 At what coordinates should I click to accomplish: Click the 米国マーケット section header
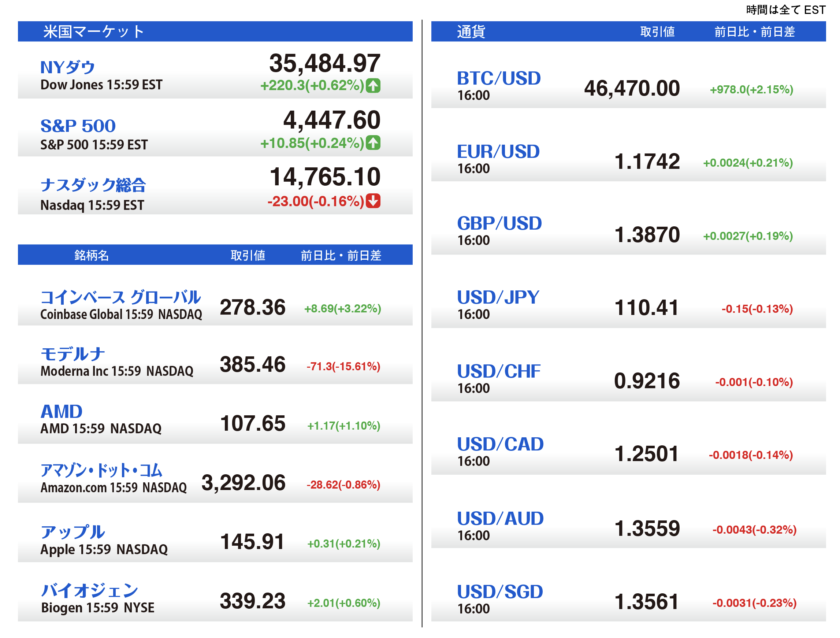click(x=93, y=31)
